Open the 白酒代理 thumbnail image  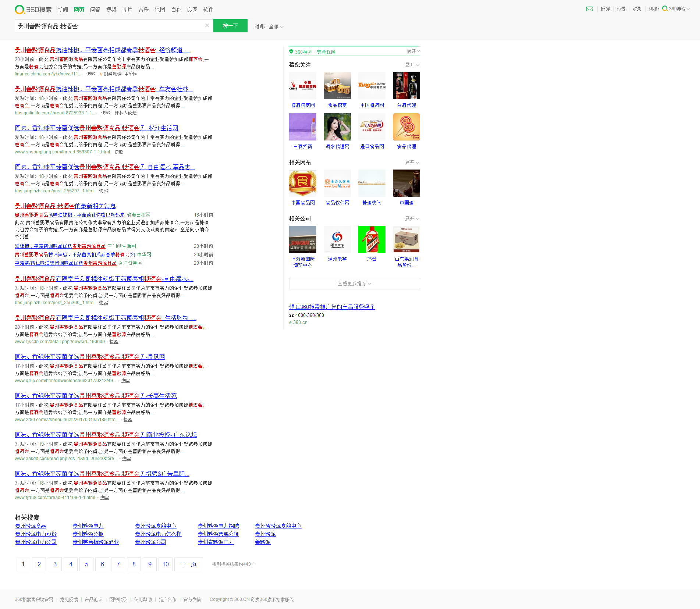[406, 86]
